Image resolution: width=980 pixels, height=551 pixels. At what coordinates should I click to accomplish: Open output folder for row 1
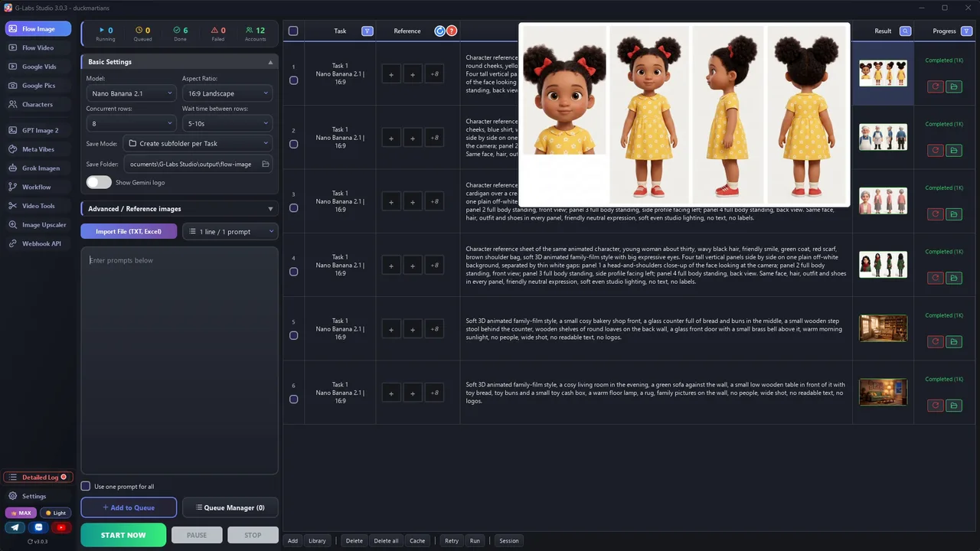(x=954, y=86)
